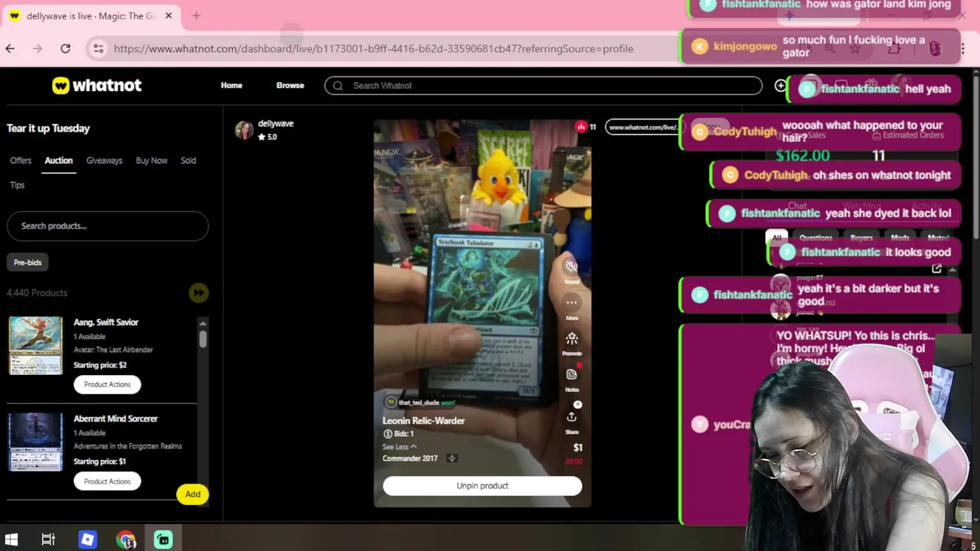Click the dellywave profile avatar
The image size is (980, 551).
point(244,130)
